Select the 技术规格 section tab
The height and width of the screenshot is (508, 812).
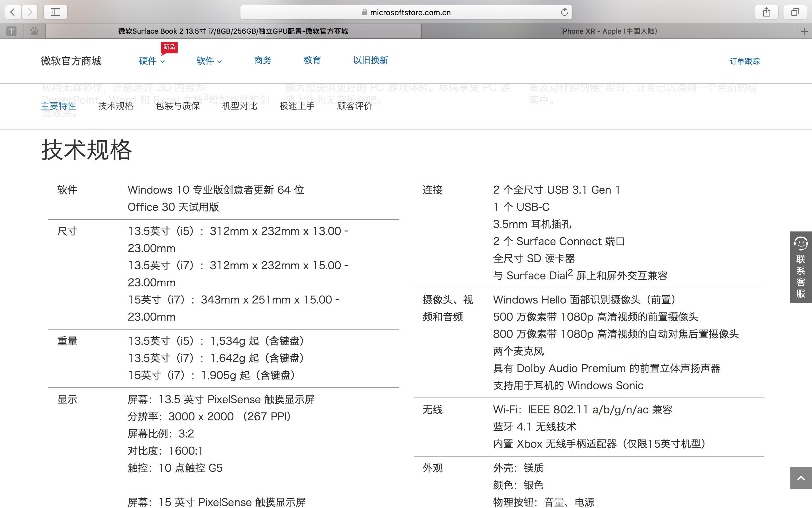pyautogui.click(x=116, y=106)
